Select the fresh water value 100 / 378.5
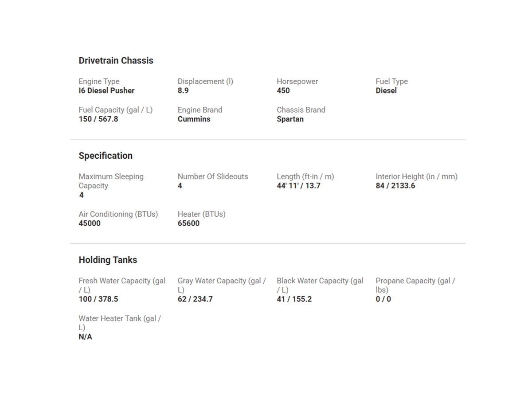The height and width of the screenshot is (399, 532). click(x=98, y=299)
